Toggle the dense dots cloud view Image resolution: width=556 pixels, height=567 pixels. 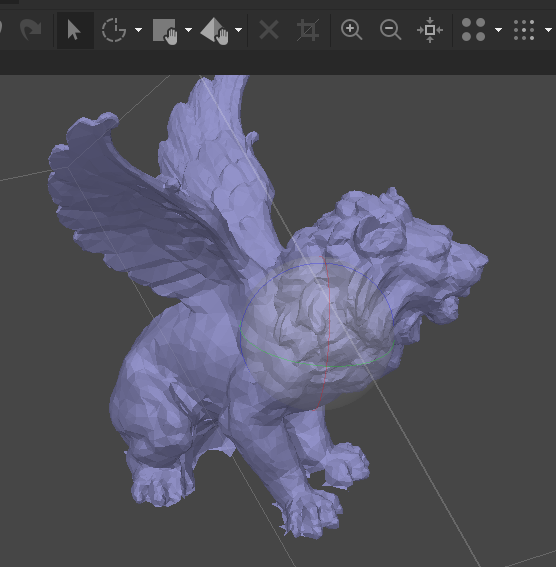524,30
